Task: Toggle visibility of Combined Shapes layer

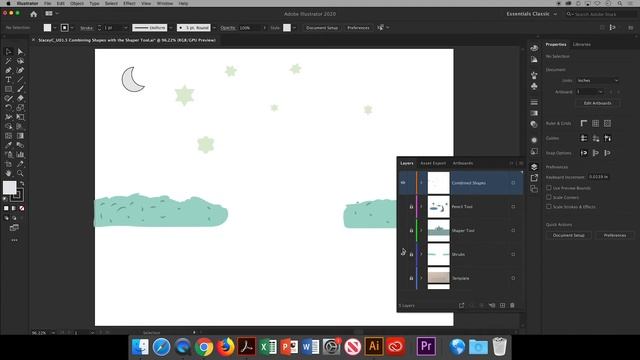Action: pyautogui.click(x=403, y=183)
